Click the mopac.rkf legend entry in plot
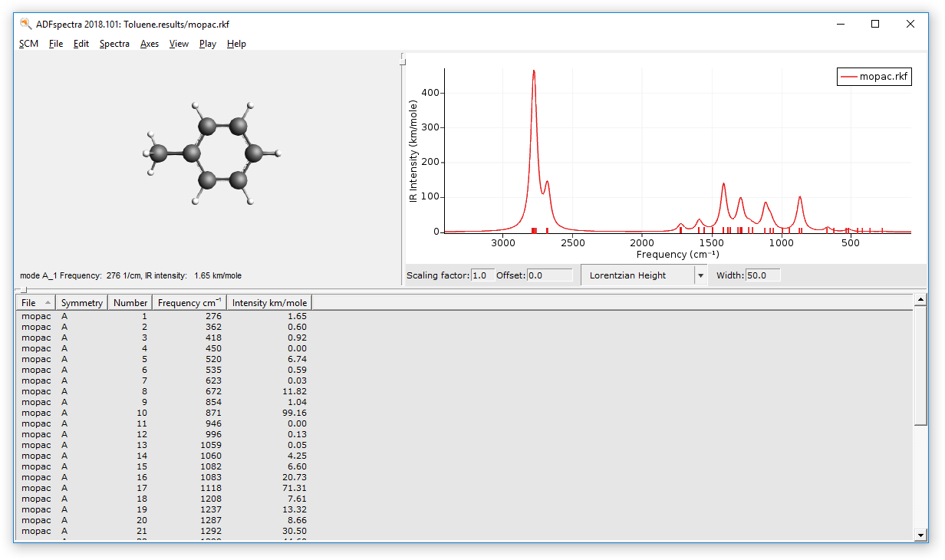The image size is (945, 560). [874, 77]
